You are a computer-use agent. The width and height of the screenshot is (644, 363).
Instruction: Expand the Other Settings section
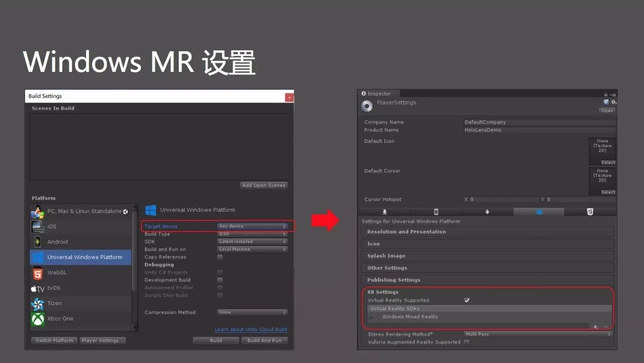pos(488,268)
